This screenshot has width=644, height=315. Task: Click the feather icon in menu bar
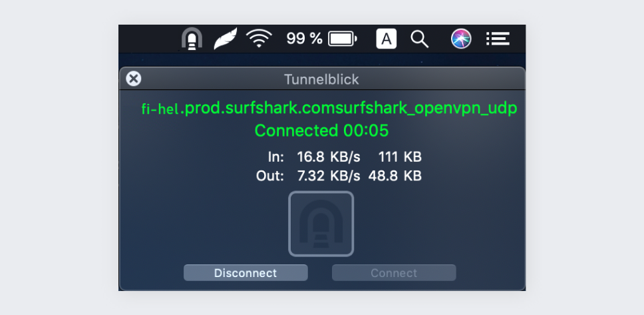[x=225, y=39]
